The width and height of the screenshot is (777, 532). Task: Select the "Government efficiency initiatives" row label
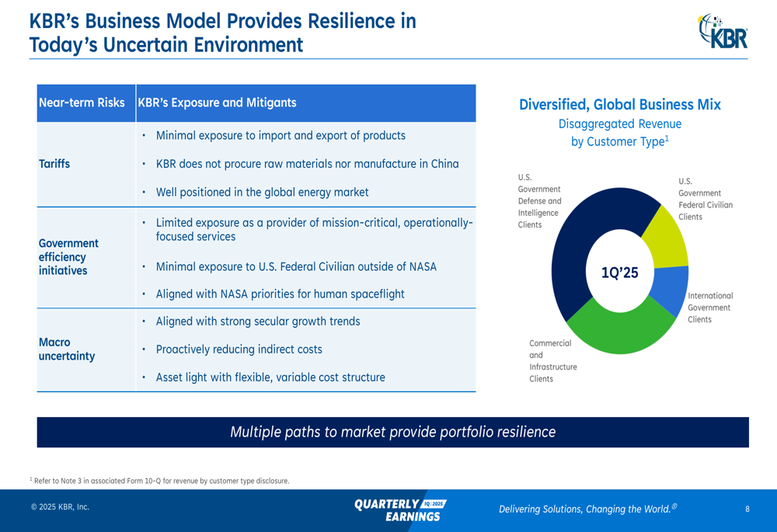coord(68,257)
